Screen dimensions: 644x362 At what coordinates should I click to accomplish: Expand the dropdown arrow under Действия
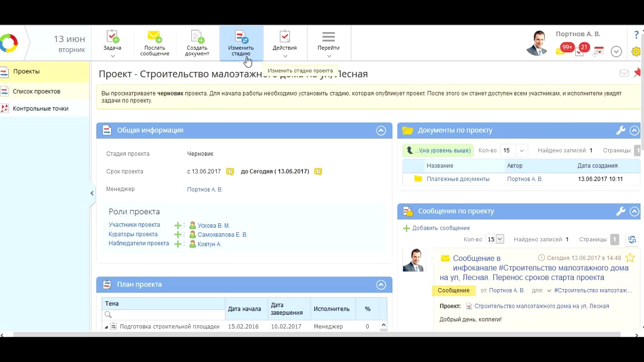point(285,56)
